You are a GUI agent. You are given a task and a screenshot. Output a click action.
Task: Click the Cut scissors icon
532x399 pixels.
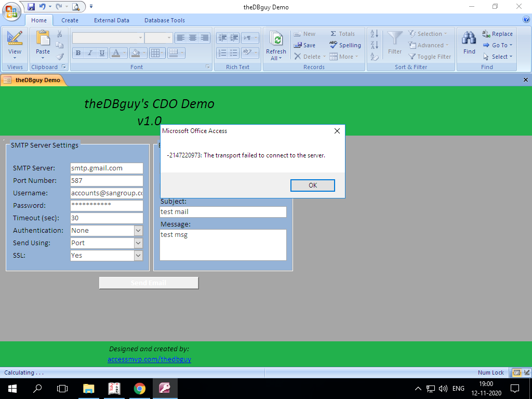pos(60,34)
